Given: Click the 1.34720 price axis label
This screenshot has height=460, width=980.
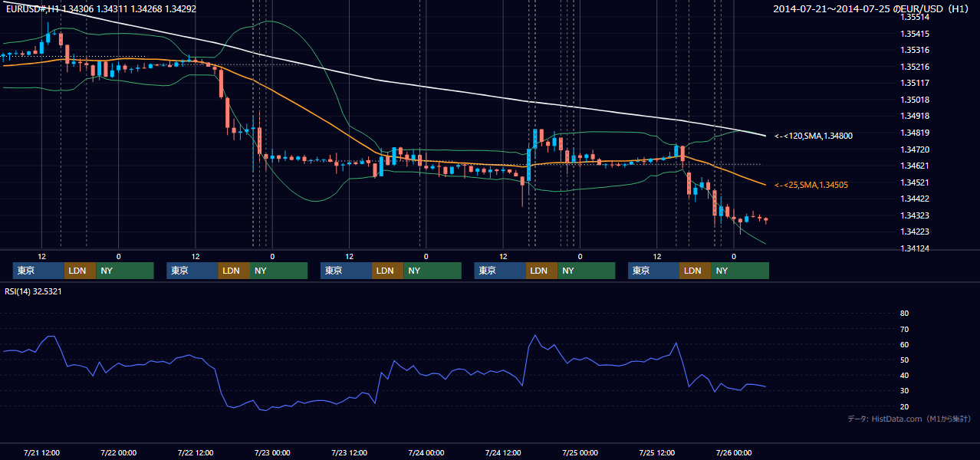Looking at the screenshot, I should (914, 149).
